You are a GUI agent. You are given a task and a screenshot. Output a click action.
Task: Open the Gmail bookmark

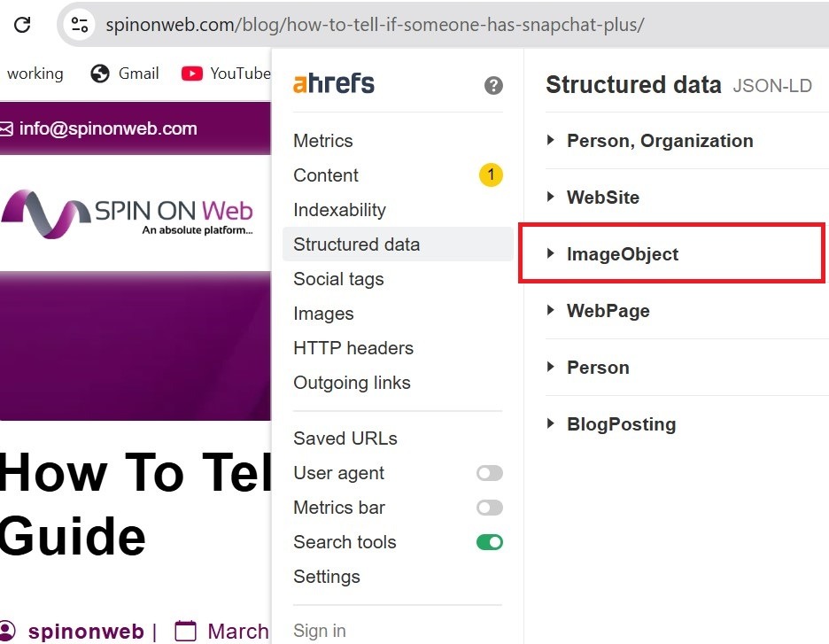[124, 74]
